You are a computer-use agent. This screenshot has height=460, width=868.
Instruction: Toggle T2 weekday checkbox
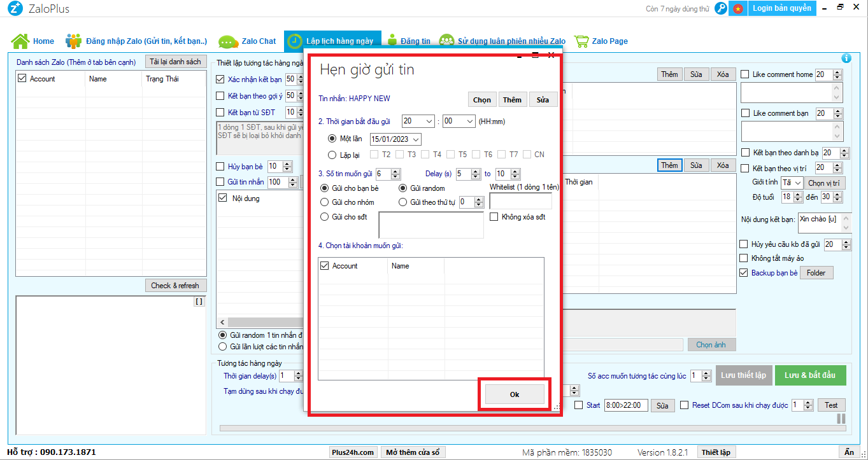[x=374, y=155]
